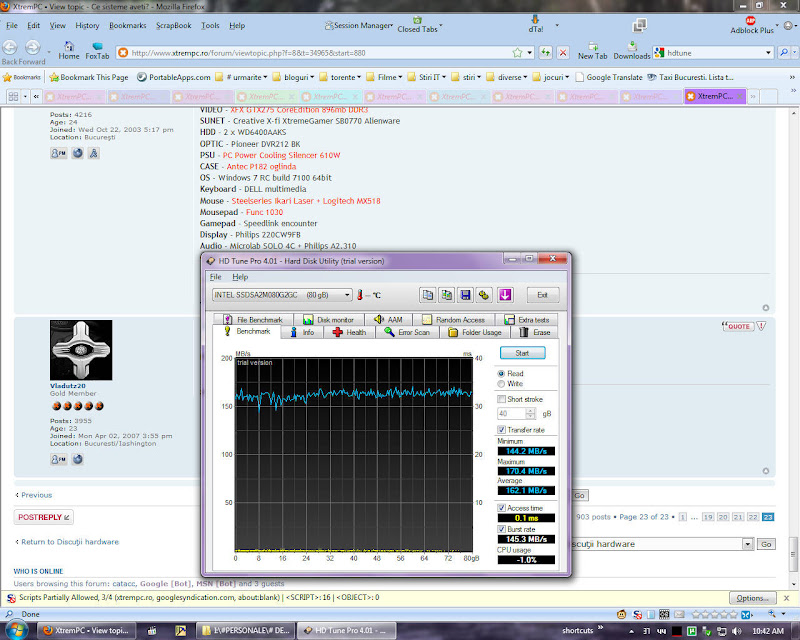Click the copy screenshot to clipboard icon
This screenshot has height=640, width=800.
[x=447, y=295]
